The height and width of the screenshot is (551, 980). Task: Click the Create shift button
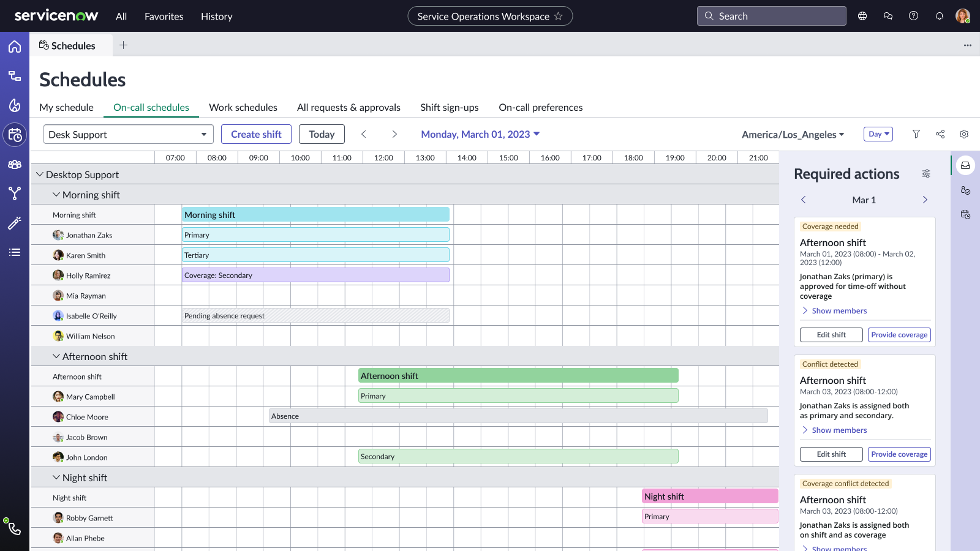pos(256,134)
